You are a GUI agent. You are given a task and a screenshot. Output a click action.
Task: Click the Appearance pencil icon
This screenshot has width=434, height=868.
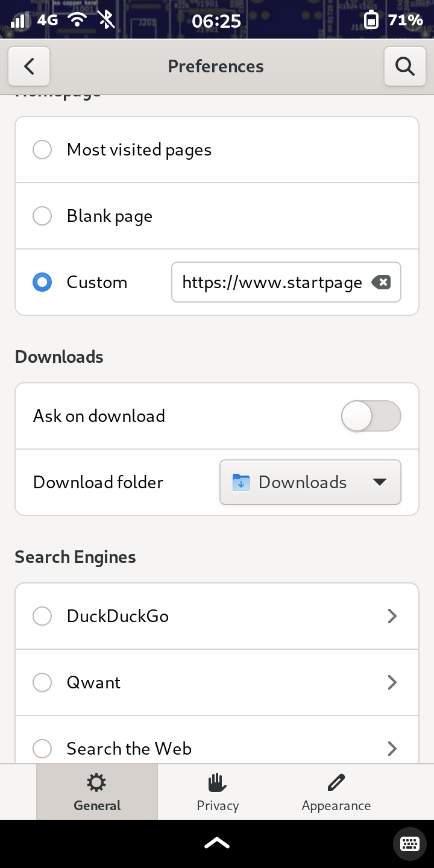point(336,783)
